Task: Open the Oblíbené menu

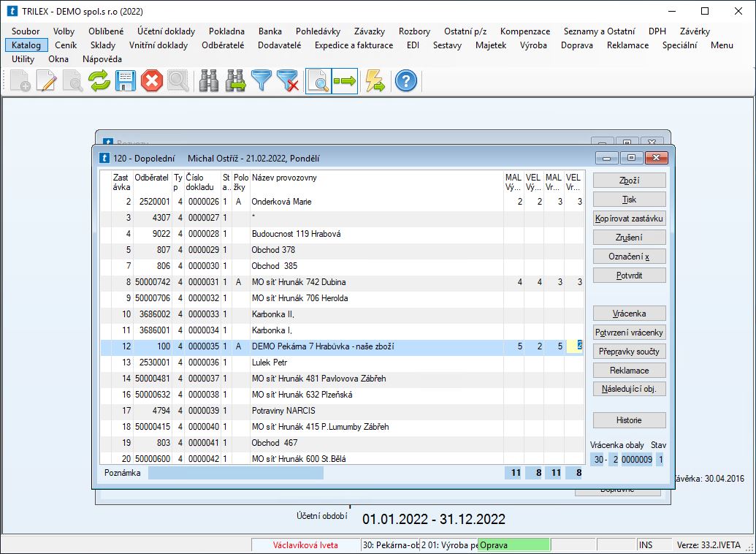Action: click(x=106, y=31)
